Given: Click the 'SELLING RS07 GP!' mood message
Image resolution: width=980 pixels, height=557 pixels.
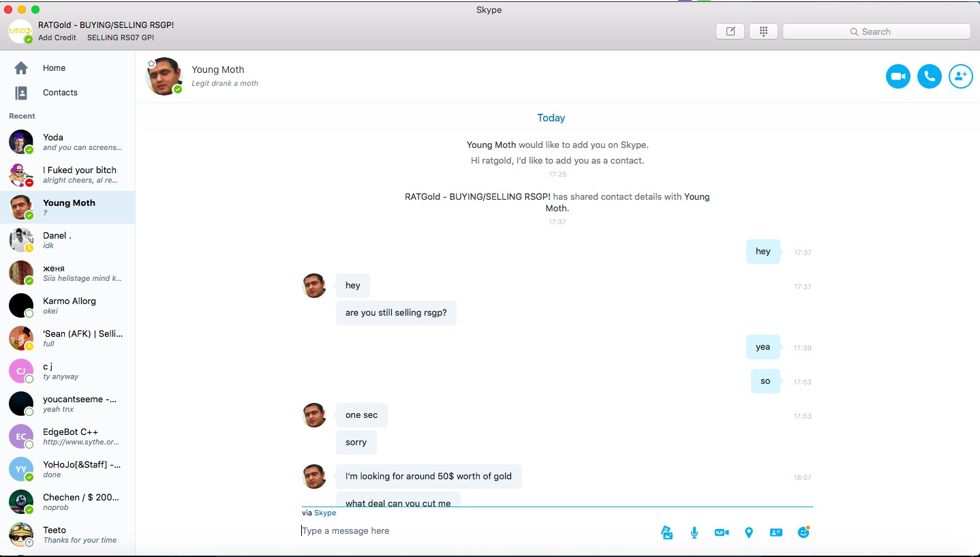Looking at the screenshot, I should pyautogui.click(x=121, y=37).
